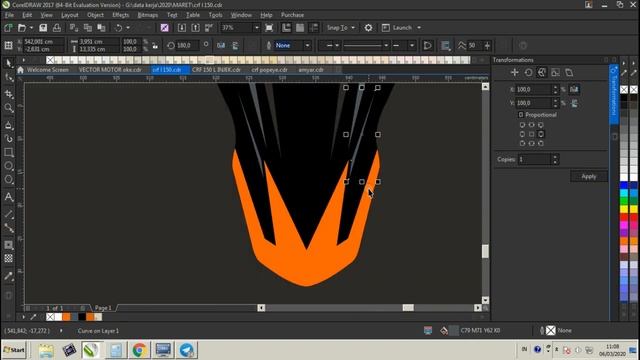Select the Pick tool in the toolbox
The image size is (640, 360).
point(9,63)
